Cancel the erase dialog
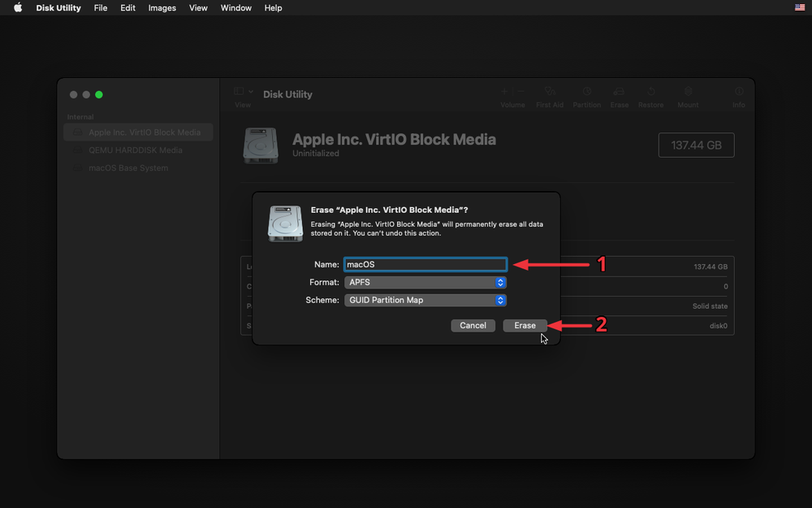The height and width of the screenshot is (508, 812). [473, 325]
